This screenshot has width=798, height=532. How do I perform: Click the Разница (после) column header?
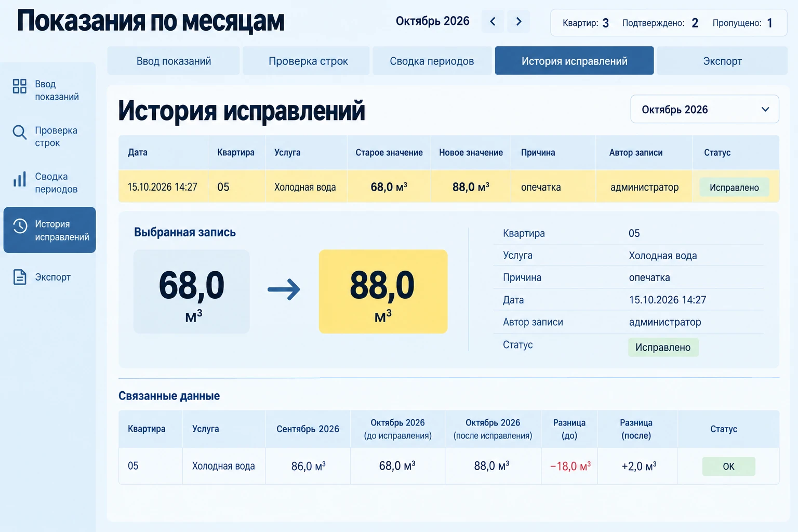636,429
